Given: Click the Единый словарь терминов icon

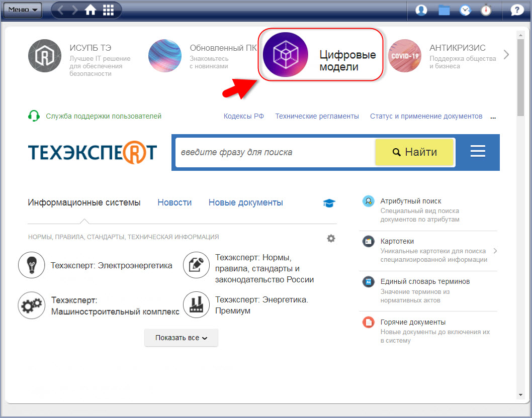Looking at the screenshot, I should pyautogui.click(x=368, y=282).
